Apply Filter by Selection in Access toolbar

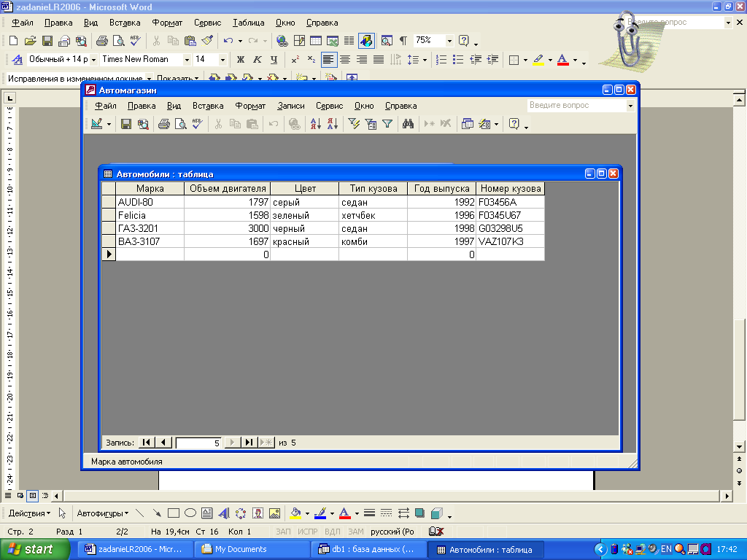click(x=354, y=124)
